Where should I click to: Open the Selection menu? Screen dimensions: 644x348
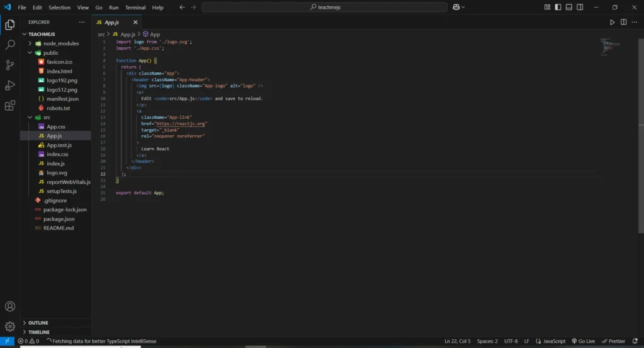(60, 8)
